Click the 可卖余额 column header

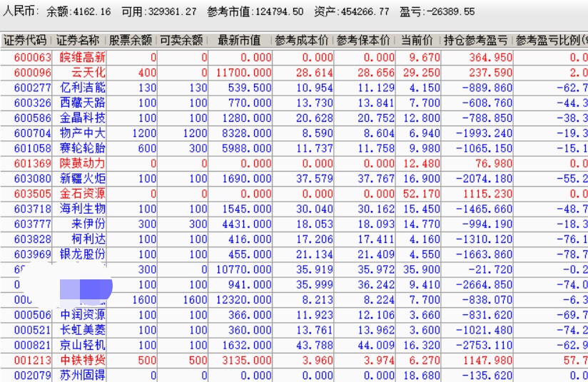pyautogui.click(x=181, y=40)
